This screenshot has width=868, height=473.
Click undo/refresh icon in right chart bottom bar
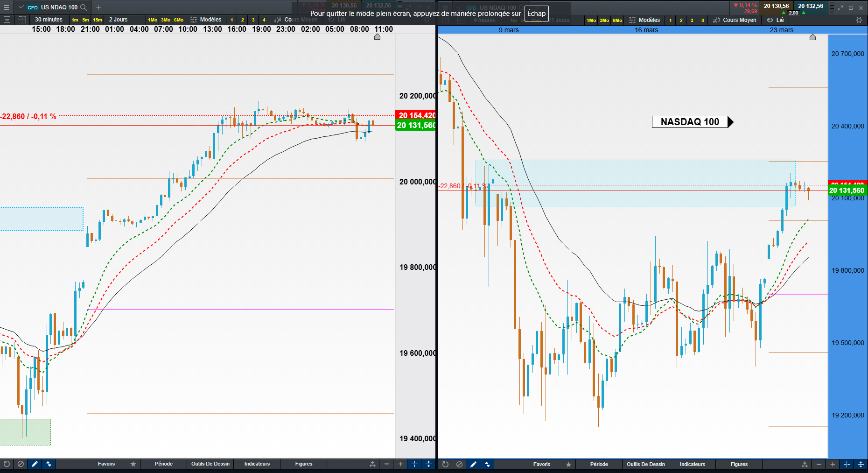[x=445, y=464]
